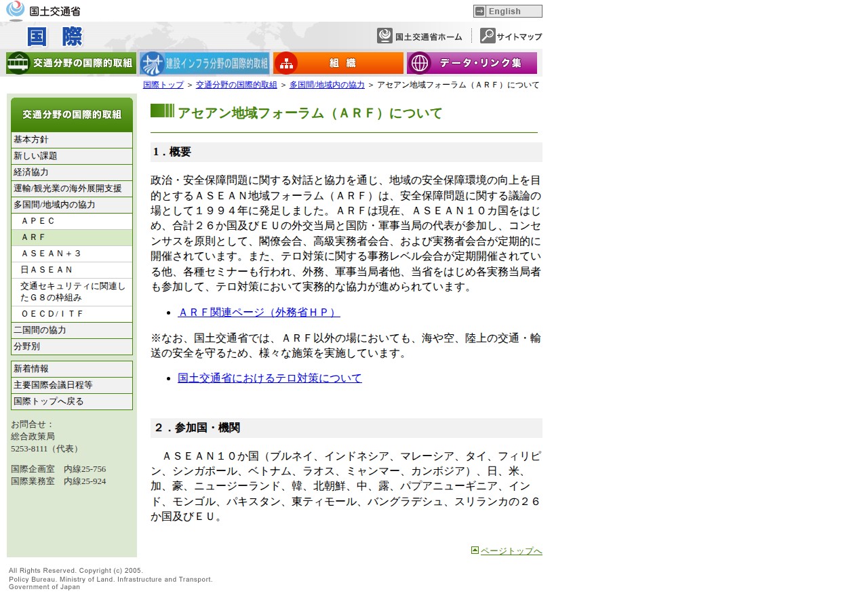Click the globe icon on データ・リンク集 tab
The image size is (868, 602).
coord(420,63)
